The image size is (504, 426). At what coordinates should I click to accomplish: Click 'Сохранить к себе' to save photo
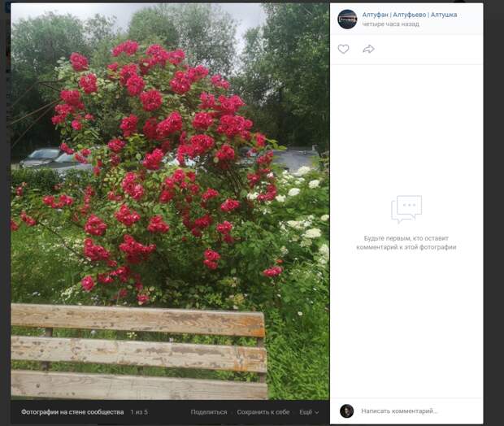click(263, 412)
